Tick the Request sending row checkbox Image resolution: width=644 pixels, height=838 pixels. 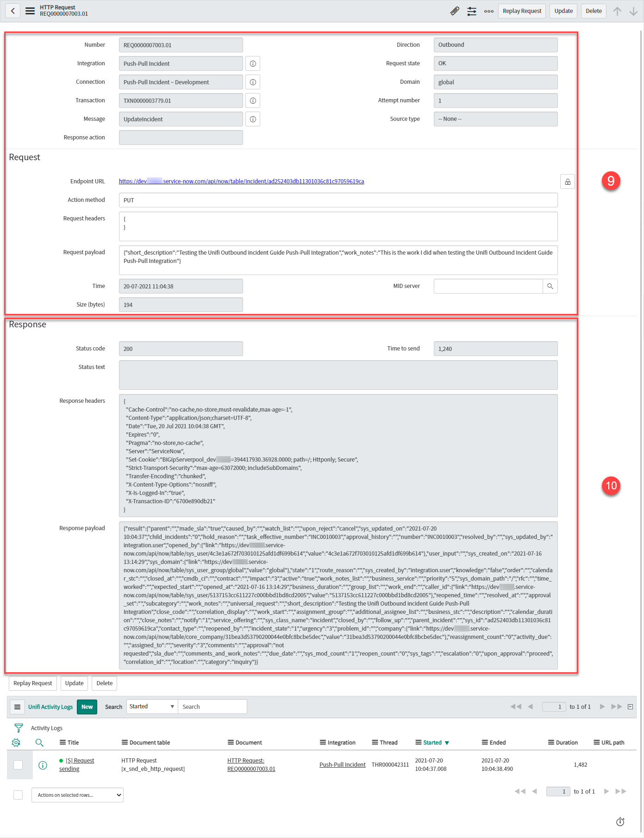18,765
